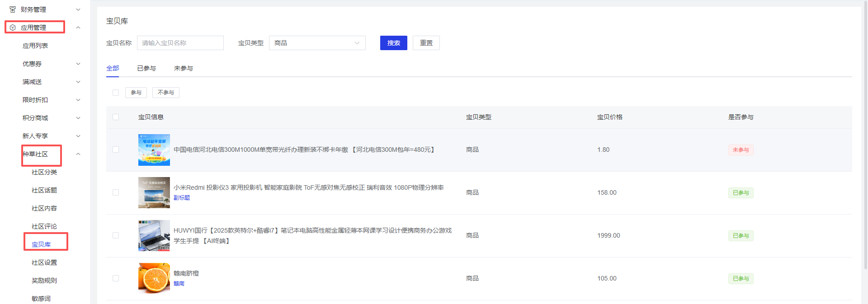Click the 财务管理 icon in sidebar

pyautogui.click(x=13, y=9)
